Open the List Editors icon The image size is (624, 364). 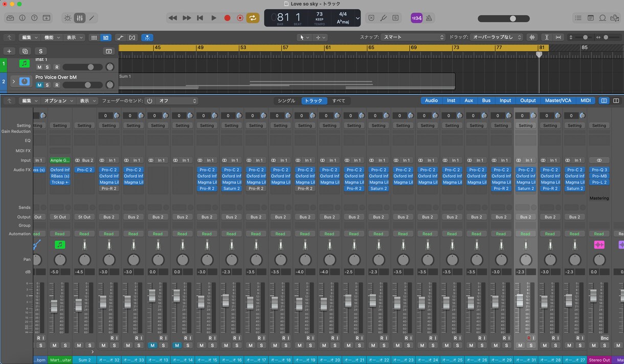[578, 18]
